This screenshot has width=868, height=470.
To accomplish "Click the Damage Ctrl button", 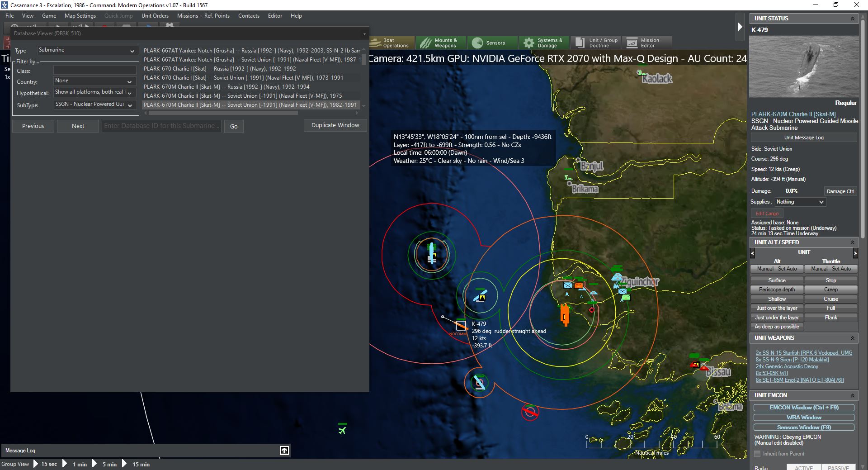I will click(840, 191).
